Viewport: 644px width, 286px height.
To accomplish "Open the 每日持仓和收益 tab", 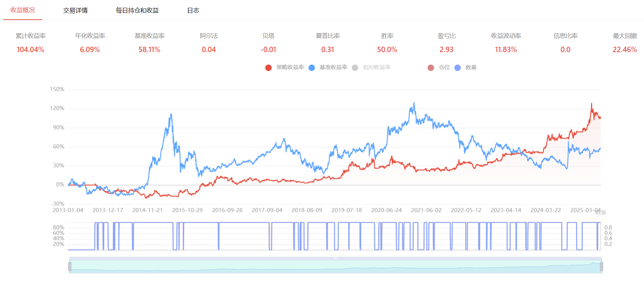I will (x=137, y=10).
